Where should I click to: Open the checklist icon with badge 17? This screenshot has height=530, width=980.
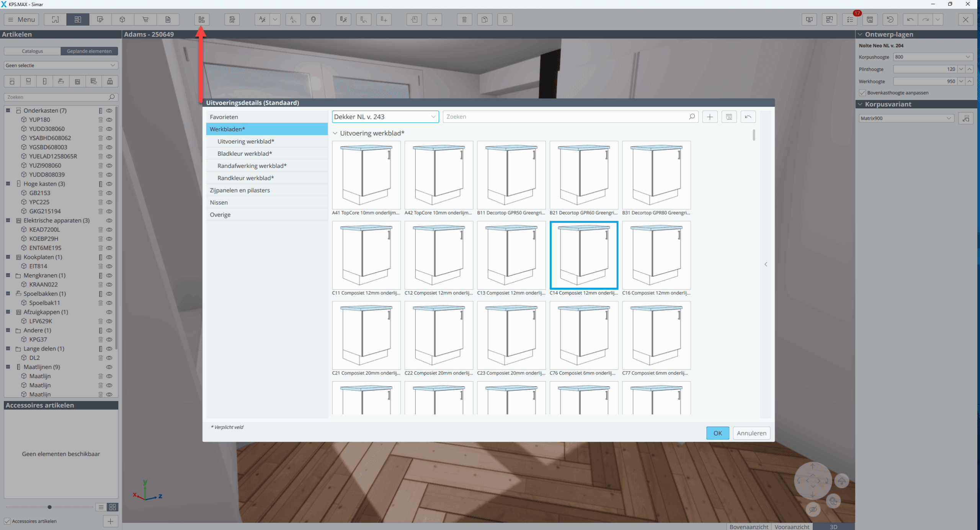coord(850,20)
